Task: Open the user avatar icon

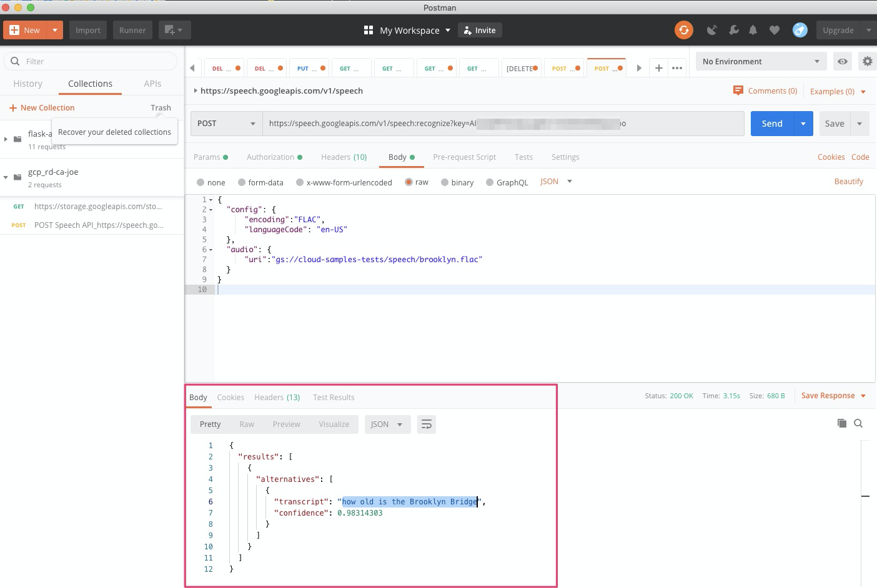Action: (x=800, y=30)
